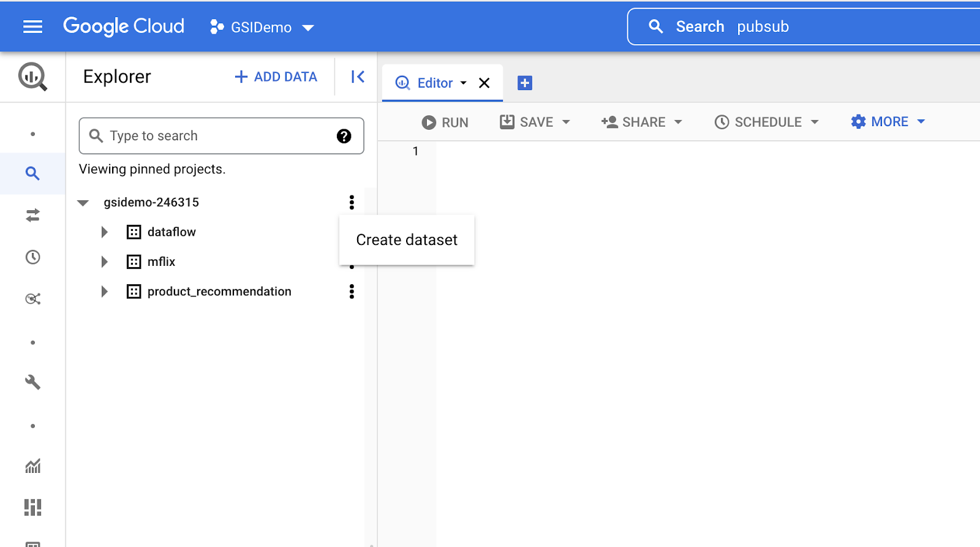Collapse the gsidemo-246315 project node
Image resolution: width=980 pixels, height=547 pixels.
[x=83, y=203]
